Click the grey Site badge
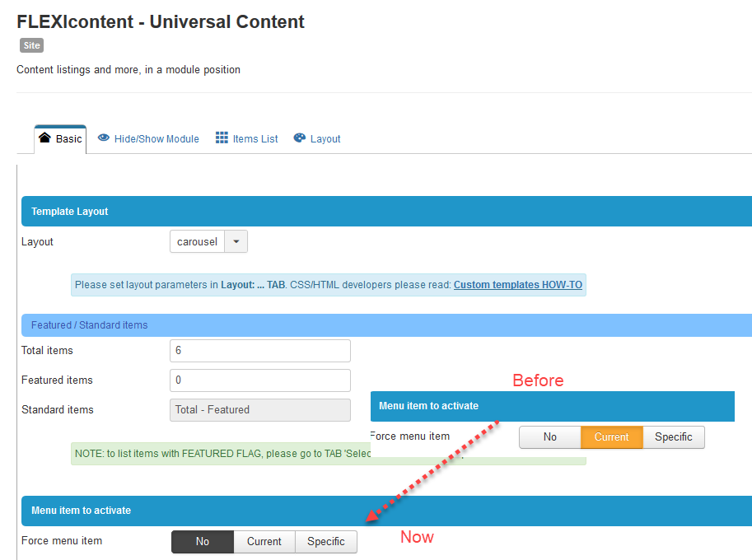The height and width of the screenshot is (560, 752). [31, 45]
